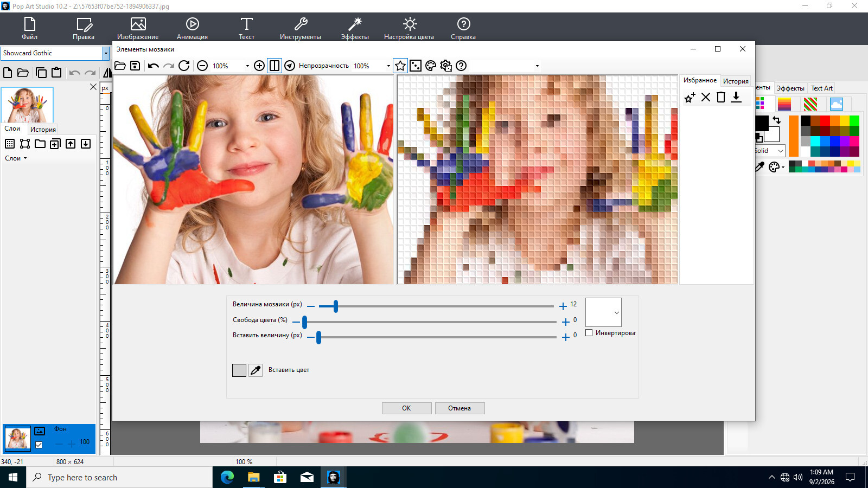Open the Эффекты menu

tap(355, 28)
